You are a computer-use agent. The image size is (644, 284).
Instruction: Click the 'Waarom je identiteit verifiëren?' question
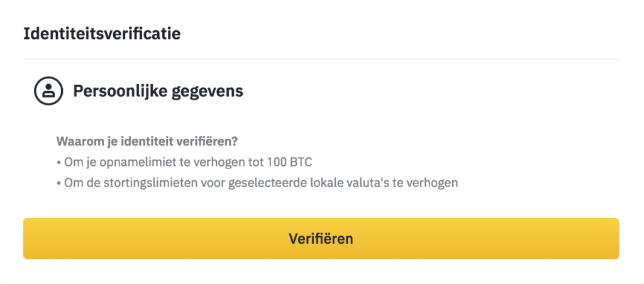click(147, 142)
